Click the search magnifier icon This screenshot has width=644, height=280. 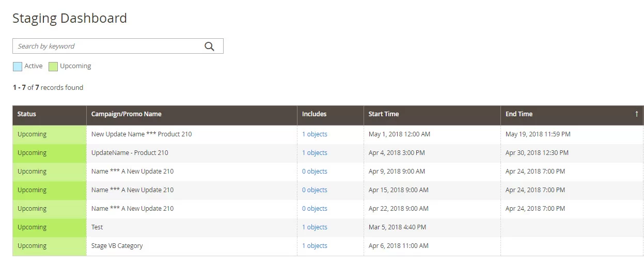click(x=209, y=46)
